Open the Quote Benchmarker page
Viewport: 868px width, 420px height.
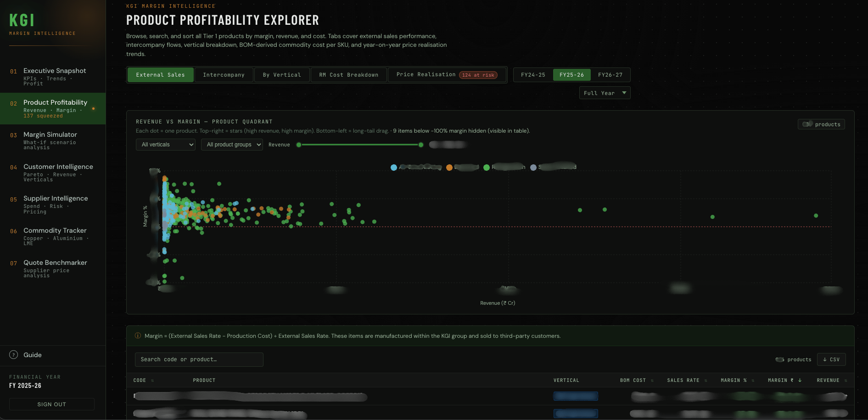(x=53, y=269)
